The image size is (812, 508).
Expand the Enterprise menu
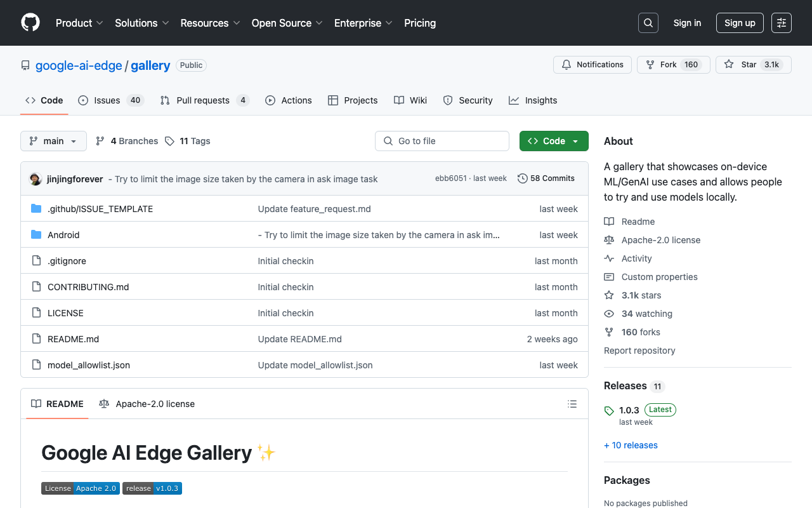(363, 23)
